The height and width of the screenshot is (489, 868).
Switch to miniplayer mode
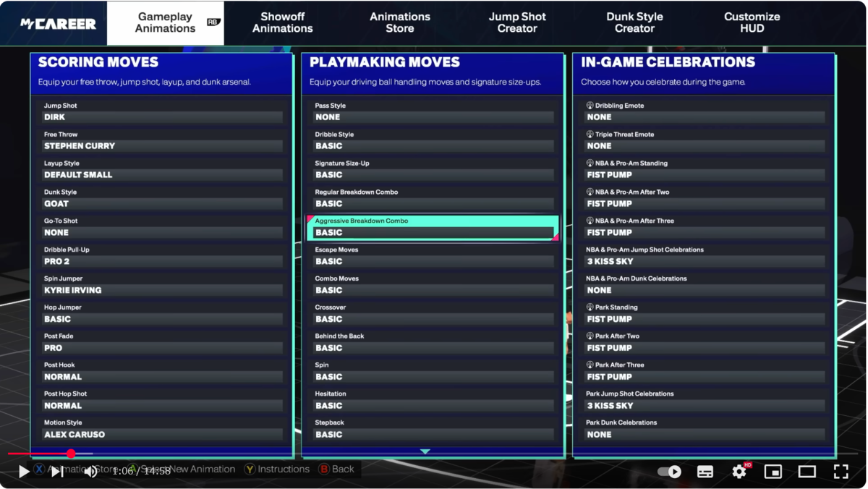point(773,472)
